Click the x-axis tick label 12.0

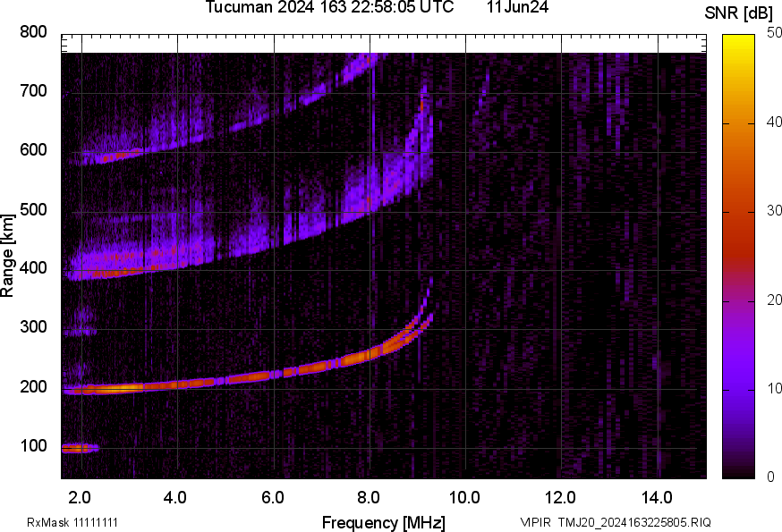[x=561, y=498]
